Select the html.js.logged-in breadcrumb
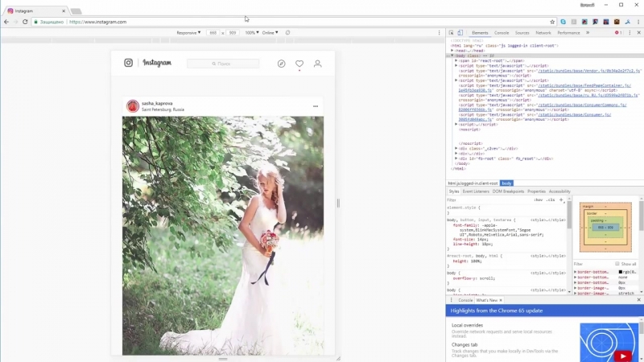Image resolution: width=644 pixels, height=362 pixels. coord(473,183)
